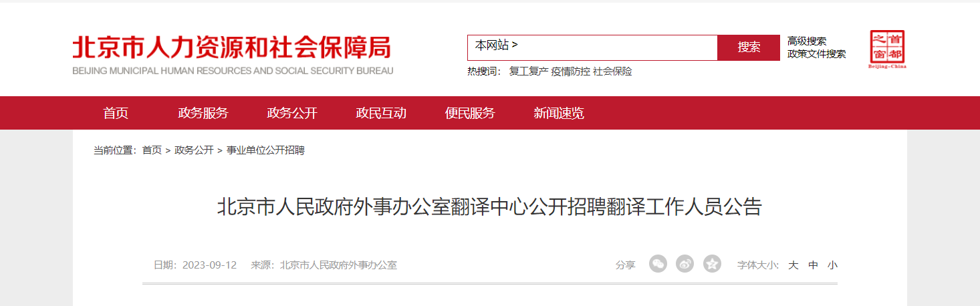Set font size to 小
The image size is (980, 306).
point(832,265)
